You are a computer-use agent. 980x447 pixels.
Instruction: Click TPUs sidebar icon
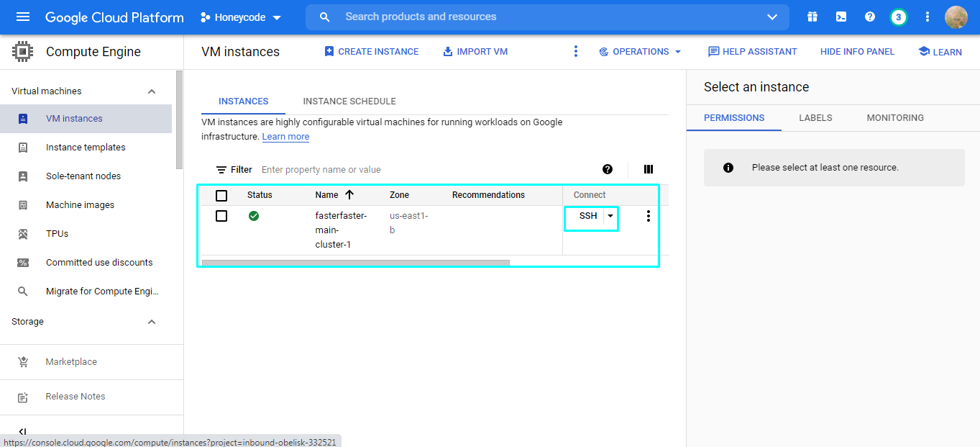(x=23, y=234)
